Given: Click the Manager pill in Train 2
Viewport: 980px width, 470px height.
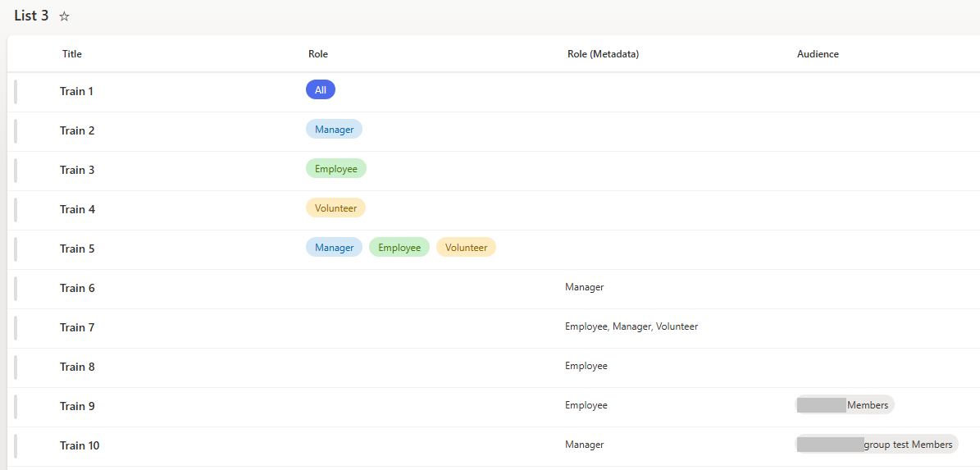Looking at the screenshot, I should [334, 130].
